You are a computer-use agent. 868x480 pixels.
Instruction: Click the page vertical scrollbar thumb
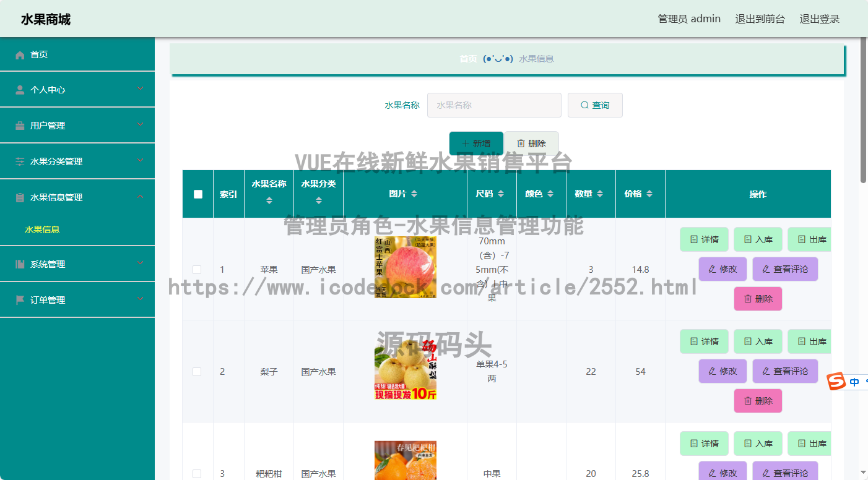pos(864,110)
